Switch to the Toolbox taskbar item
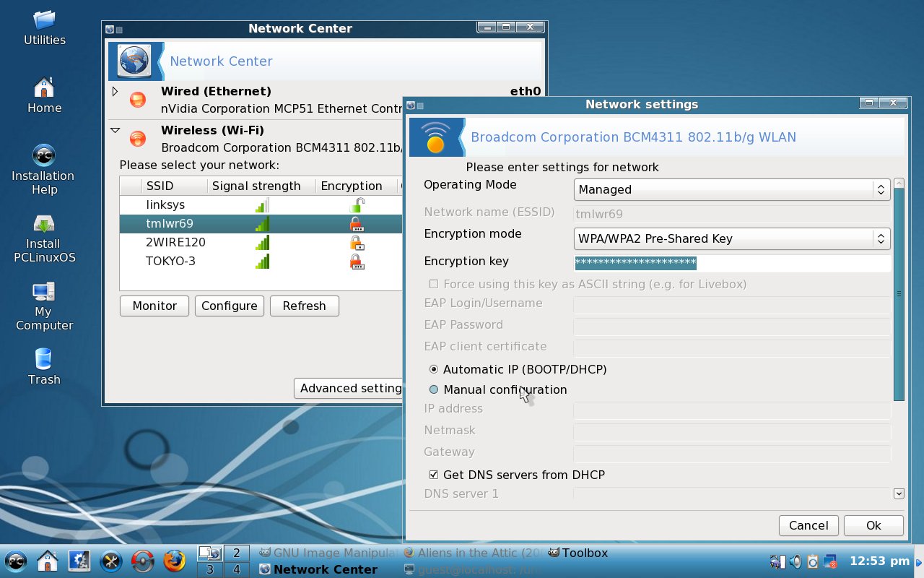The image size is (924, 578). pyautogui.click(x=577, y=553)
